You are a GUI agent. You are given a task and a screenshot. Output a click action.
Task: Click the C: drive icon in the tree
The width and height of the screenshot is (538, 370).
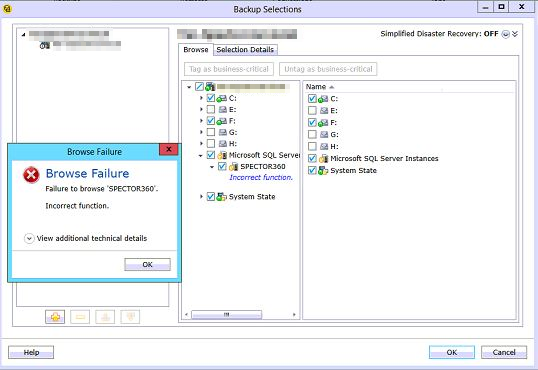click(x=222, y=99)
